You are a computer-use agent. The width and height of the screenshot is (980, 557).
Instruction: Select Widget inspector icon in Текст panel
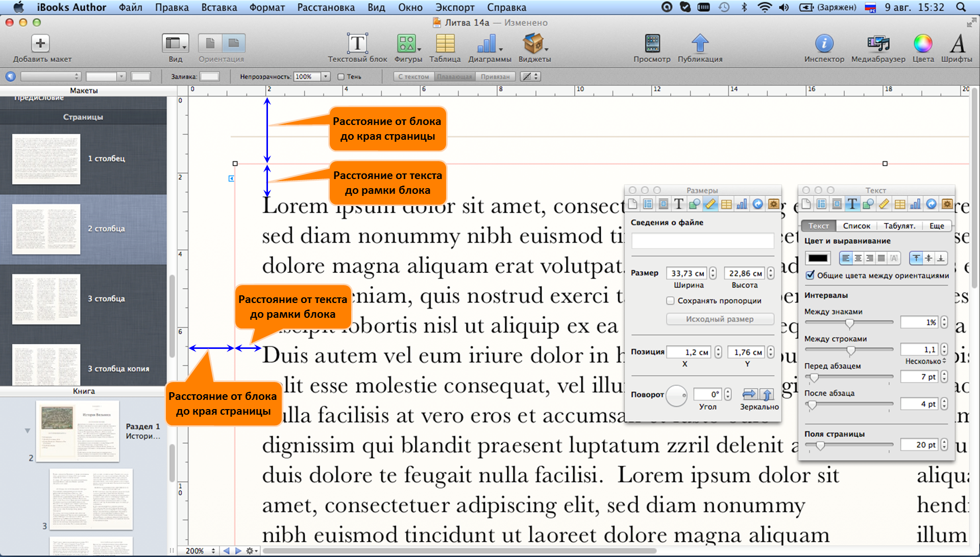(947, 205)
